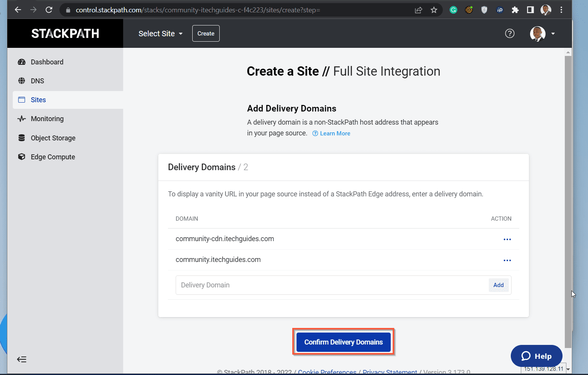Open action menu for community-cdn.itechguides.com

coord(507,240)
